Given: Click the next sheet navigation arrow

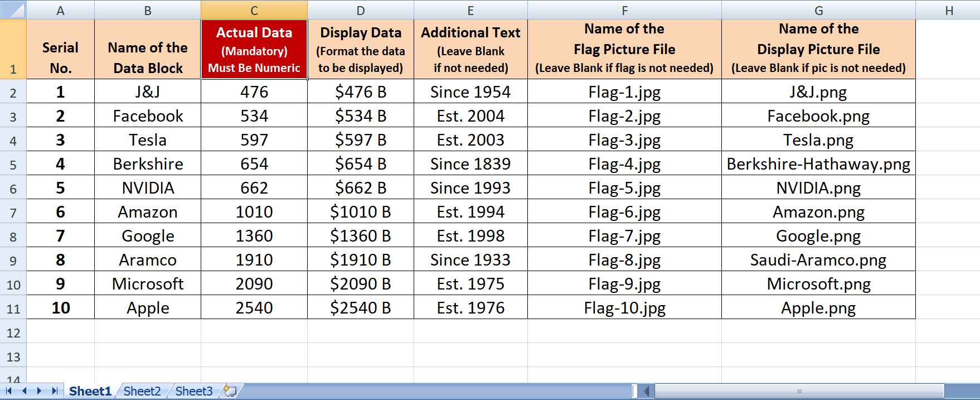Looking at the screenshot, I should pyautogui.click(x=39, y=391).
